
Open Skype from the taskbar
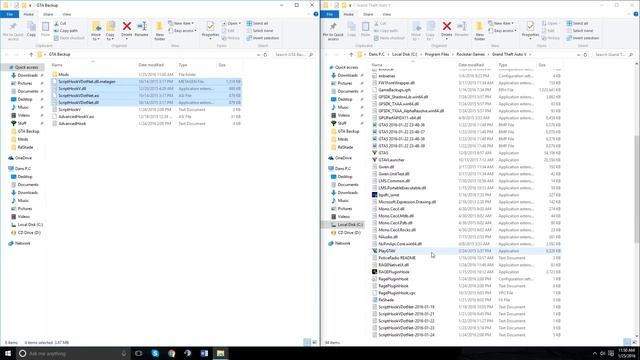155,353
